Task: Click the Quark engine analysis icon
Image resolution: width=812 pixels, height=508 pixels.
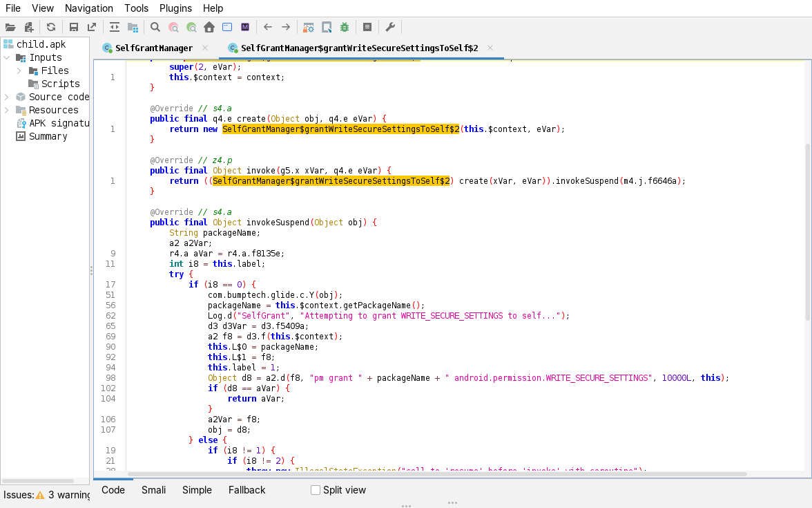Action: 327,28
